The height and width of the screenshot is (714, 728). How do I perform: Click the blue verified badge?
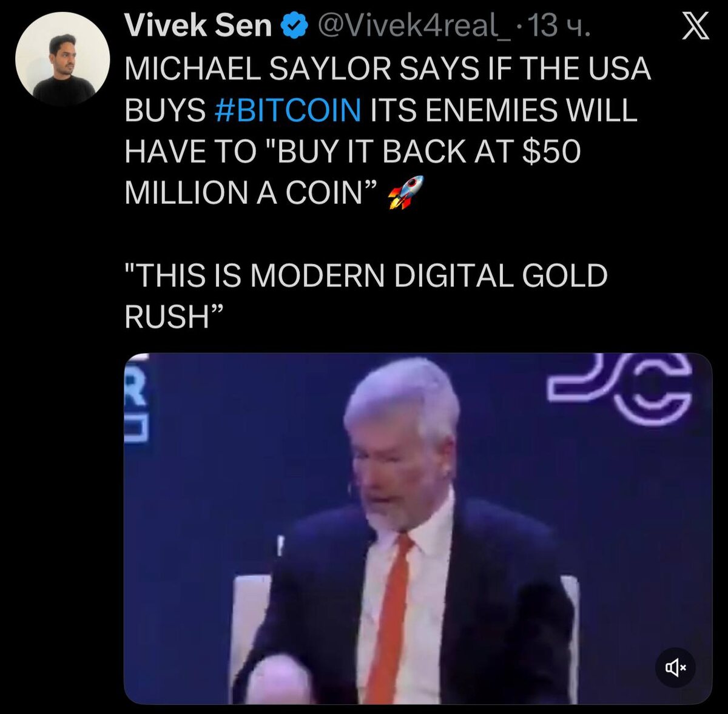point(295,27)
